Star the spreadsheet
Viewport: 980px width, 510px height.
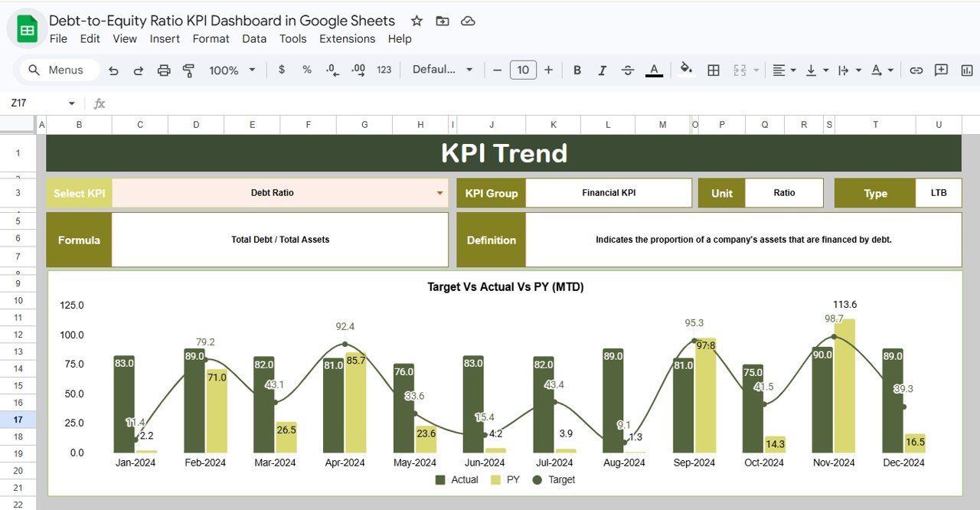[x=416, y=21]
